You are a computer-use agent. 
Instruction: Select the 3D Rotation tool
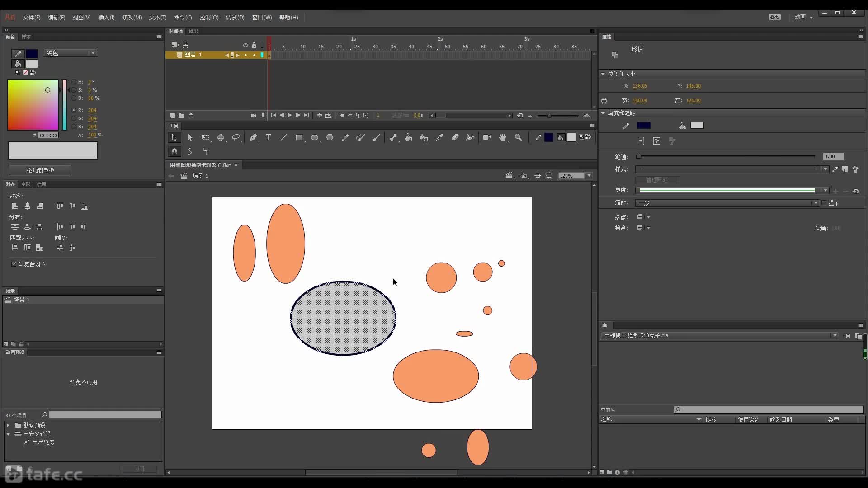click(221, 137)
